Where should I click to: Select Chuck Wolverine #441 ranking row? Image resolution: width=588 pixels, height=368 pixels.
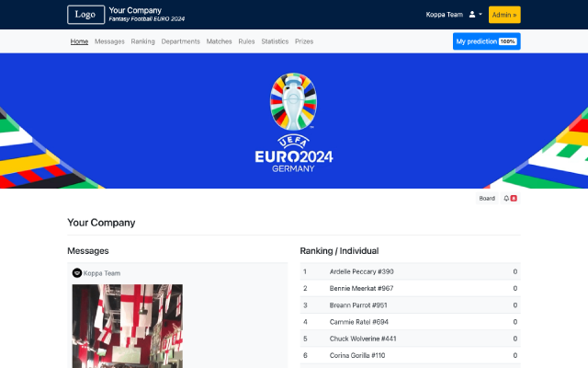(x=411, y=339)
